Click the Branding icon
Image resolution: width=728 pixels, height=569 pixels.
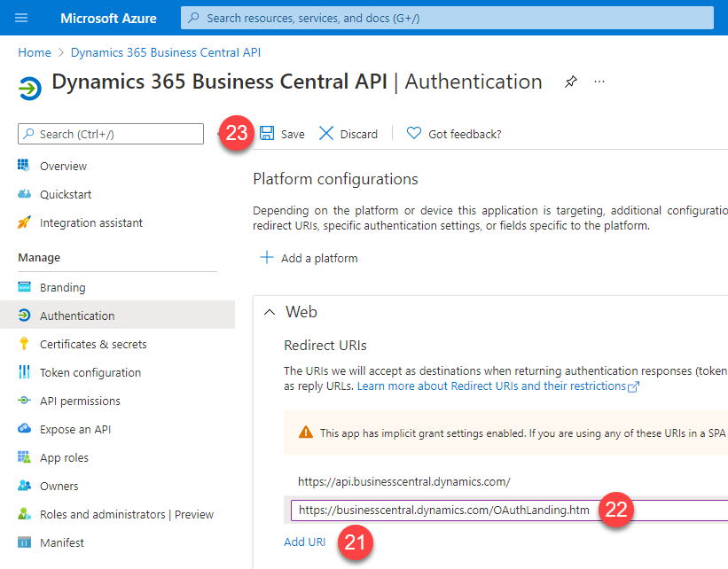(x=24, y=286)
